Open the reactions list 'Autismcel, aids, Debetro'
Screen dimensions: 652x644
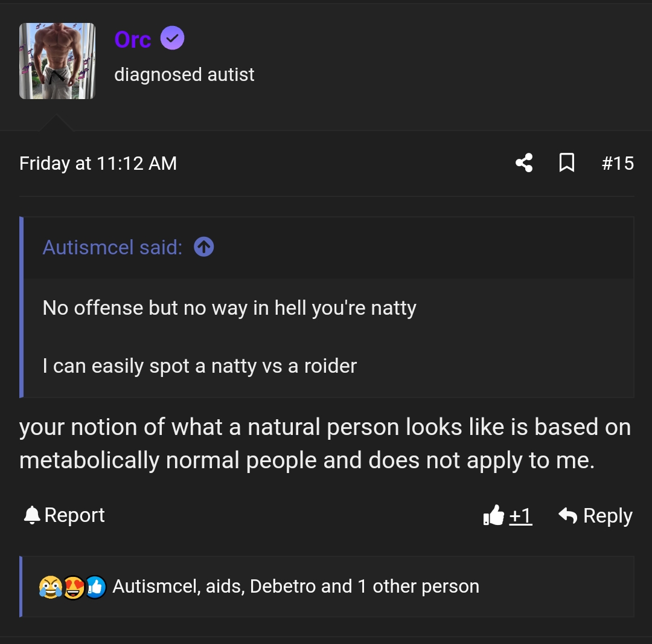click(295, 587)
